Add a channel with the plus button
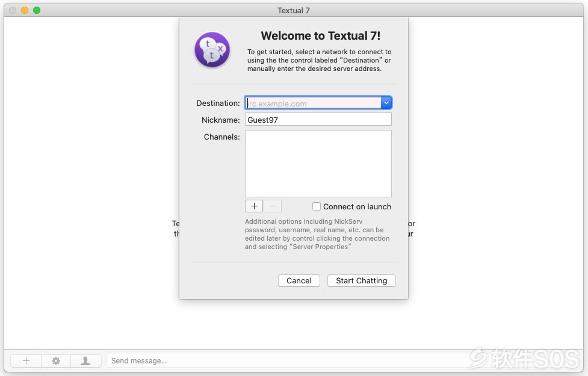This screenshot has height=376, width=588. pos(254,206)
